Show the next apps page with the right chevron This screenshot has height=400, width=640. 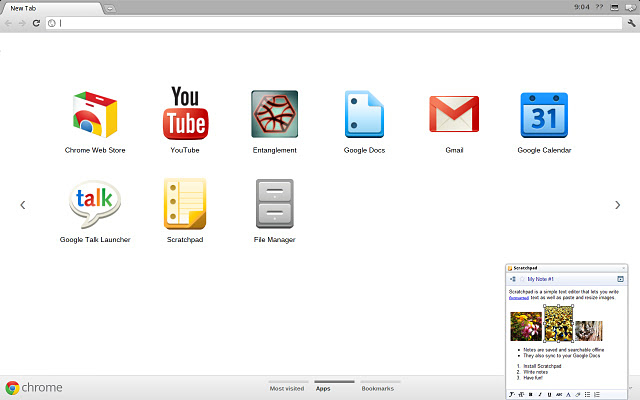pyautogui.click(x=618, y=205)
